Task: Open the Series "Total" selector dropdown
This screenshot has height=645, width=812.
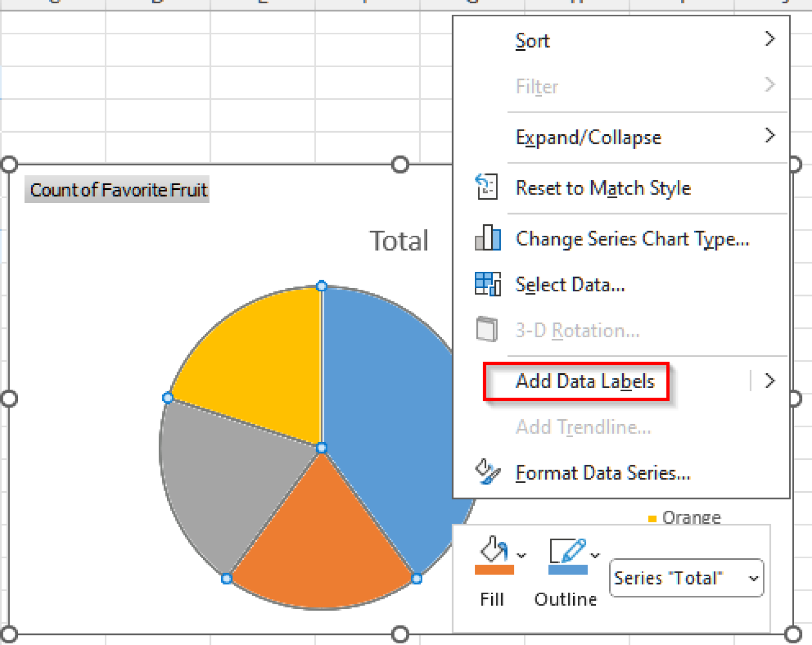Action: pyautogui.click(x=753, y=578)
